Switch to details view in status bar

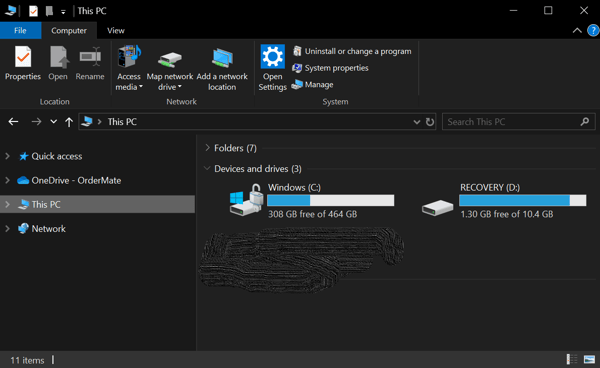pyautogui.click(x=572, y=359)
